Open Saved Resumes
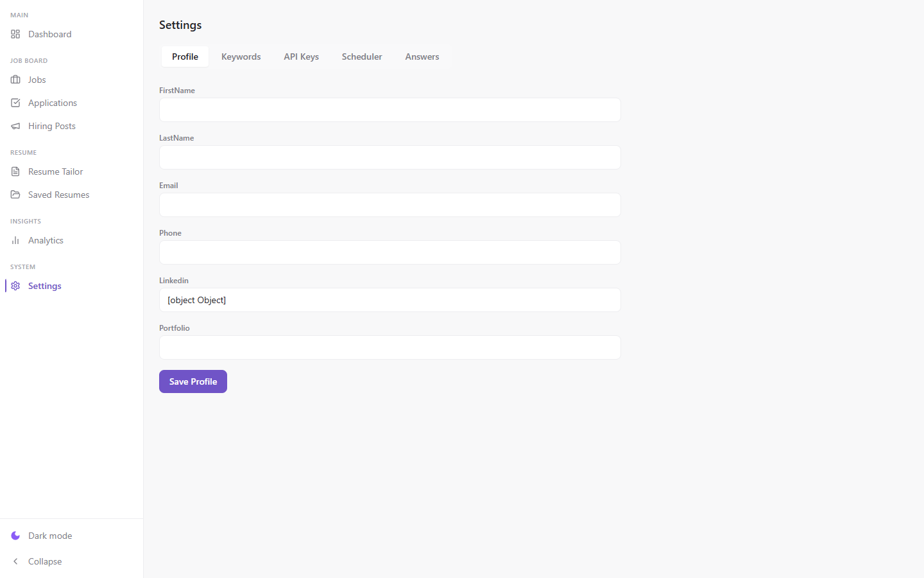 (71, 195)
